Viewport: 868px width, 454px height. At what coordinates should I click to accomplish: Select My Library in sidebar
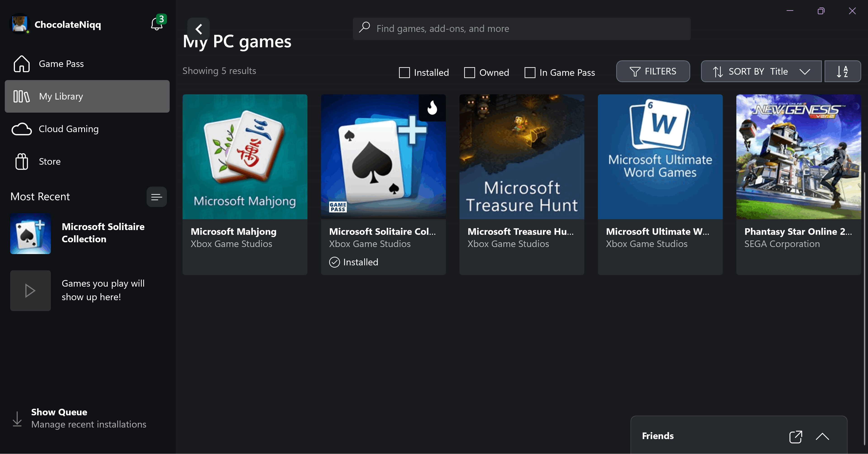tap(87, 96)
